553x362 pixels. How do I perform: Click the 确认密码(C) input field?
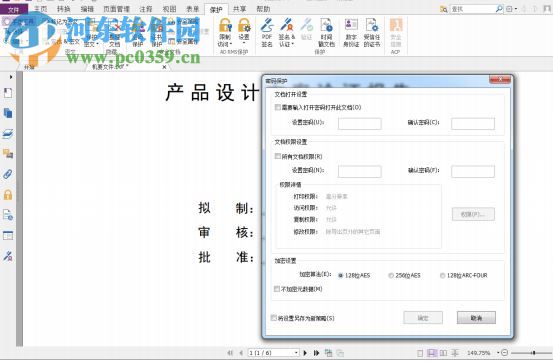[473, 123]
